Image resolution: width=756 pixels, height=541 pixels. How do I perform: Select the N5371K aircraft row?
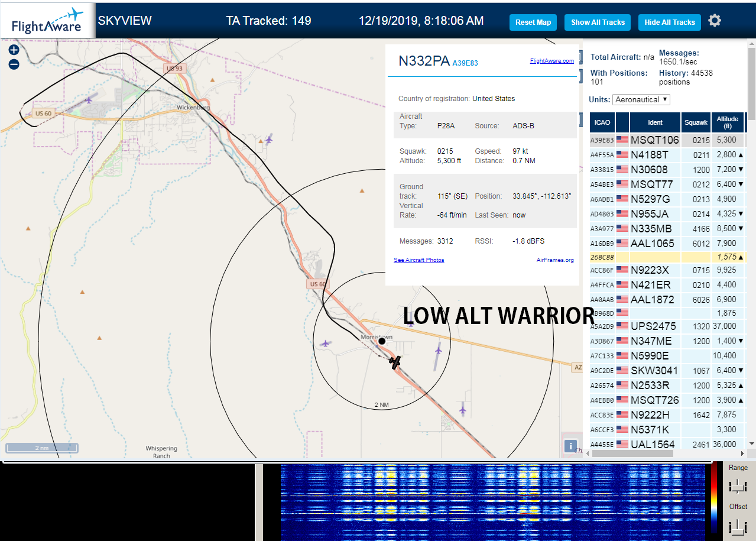tap(667, 430)
